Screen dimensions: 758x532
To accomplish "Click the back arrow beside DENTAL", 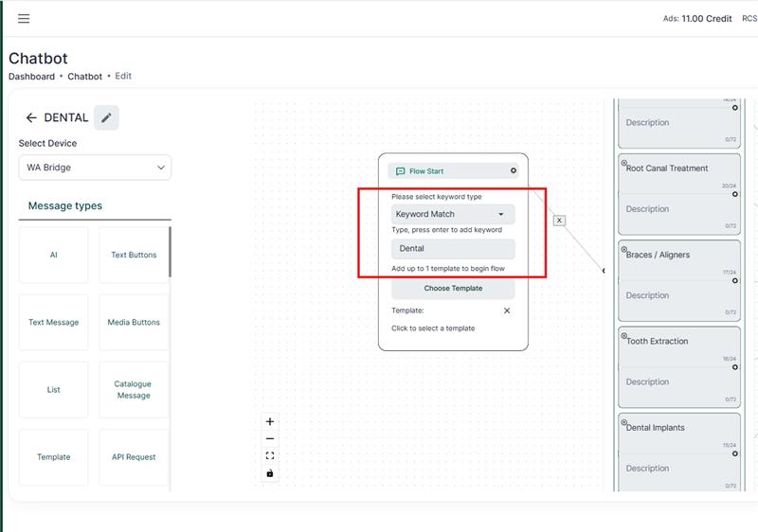I will (31, 118).
